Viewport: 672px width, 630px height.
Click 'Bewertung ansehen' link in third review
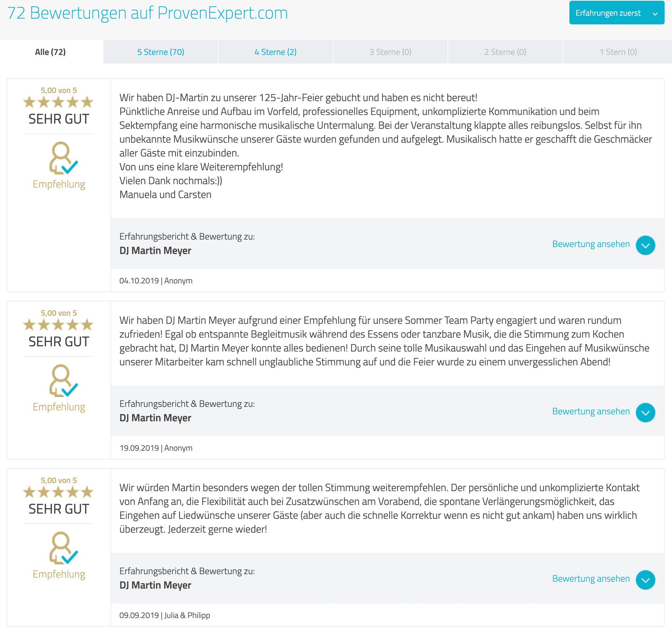[591, 579]
